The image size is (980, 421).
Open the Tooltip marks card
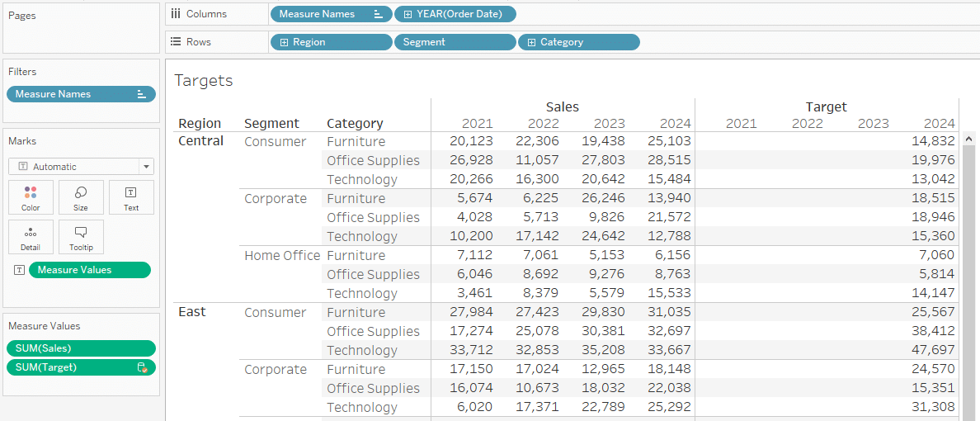(x=81, y=237)
